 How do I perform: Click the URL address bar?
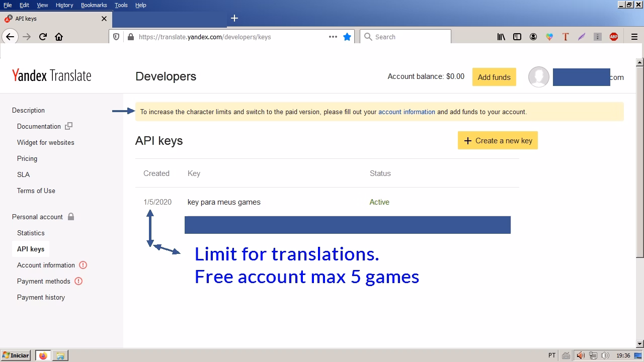tap(231, 37)
